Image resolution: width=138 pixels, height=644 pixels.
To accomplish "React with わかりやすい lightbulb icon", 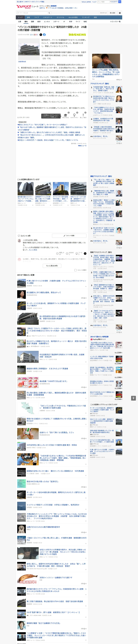I will 74,115.
